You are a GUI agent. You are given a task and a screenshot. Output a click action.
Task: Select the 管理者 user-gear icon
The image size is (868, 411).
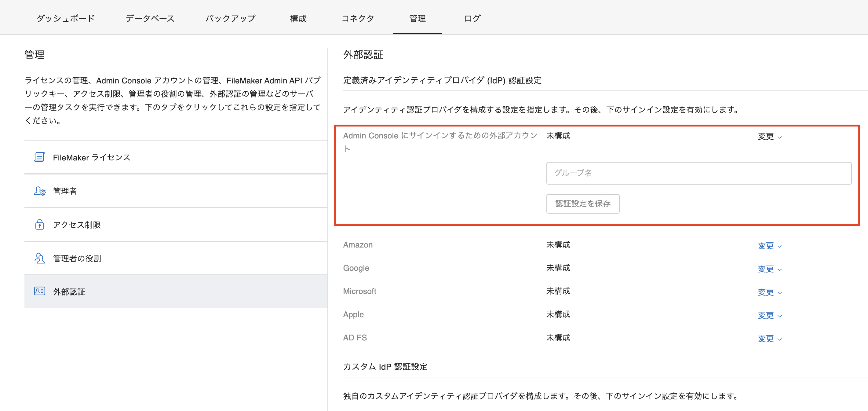(x=39, y=191)
